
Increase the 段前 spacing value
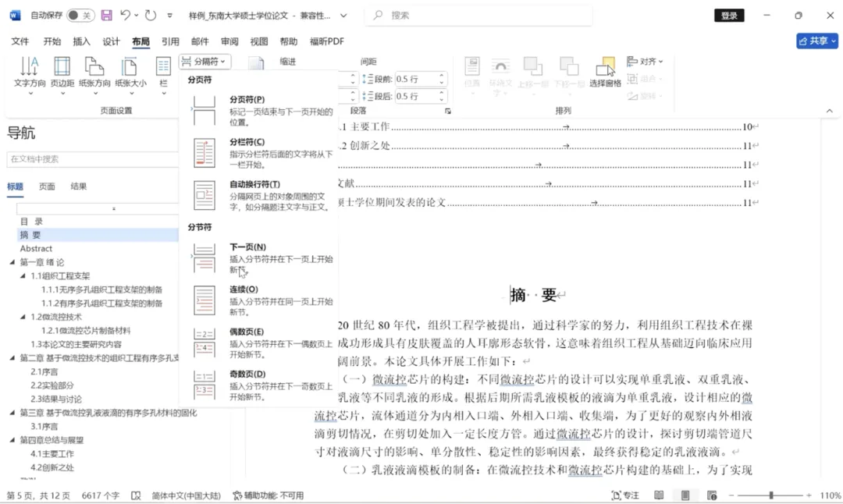(441, 76)
